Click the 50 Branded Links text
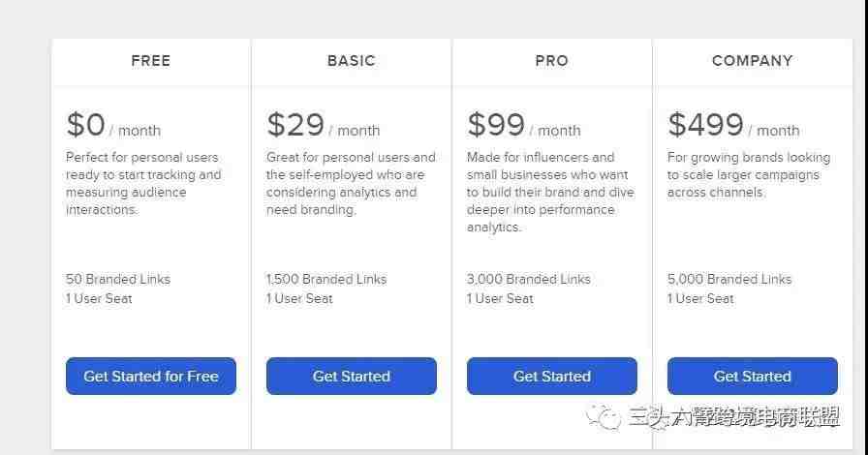 118,279
